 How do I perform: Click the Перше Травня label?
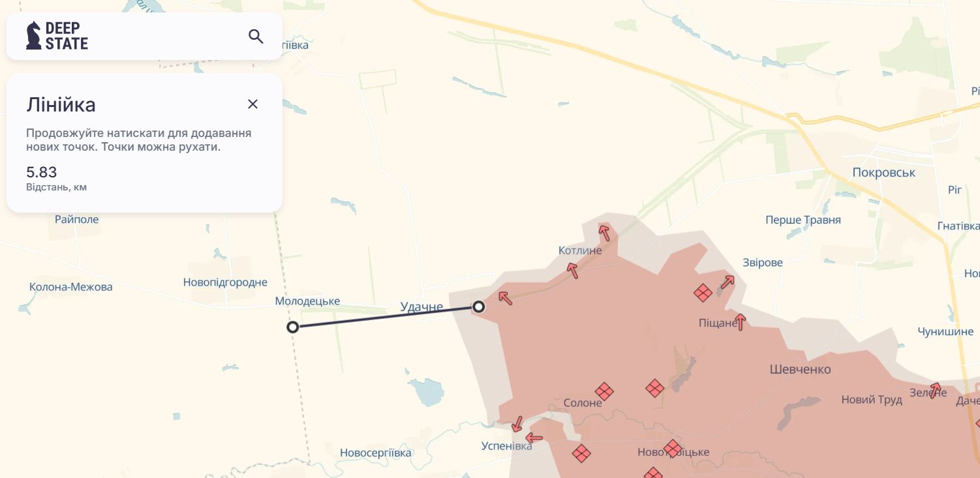pyautogui.click(x=803, y=220)
